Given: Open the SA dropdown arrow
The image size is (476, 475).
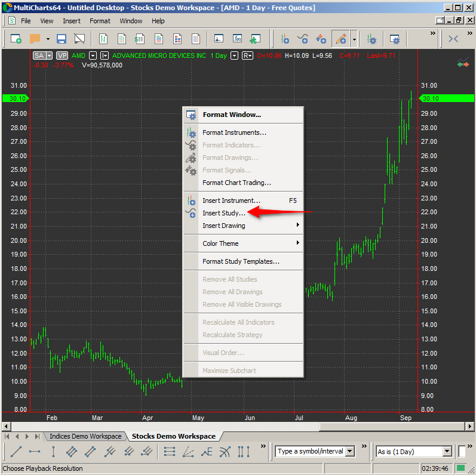Looking at the screenshot, I should coord(49,55).
